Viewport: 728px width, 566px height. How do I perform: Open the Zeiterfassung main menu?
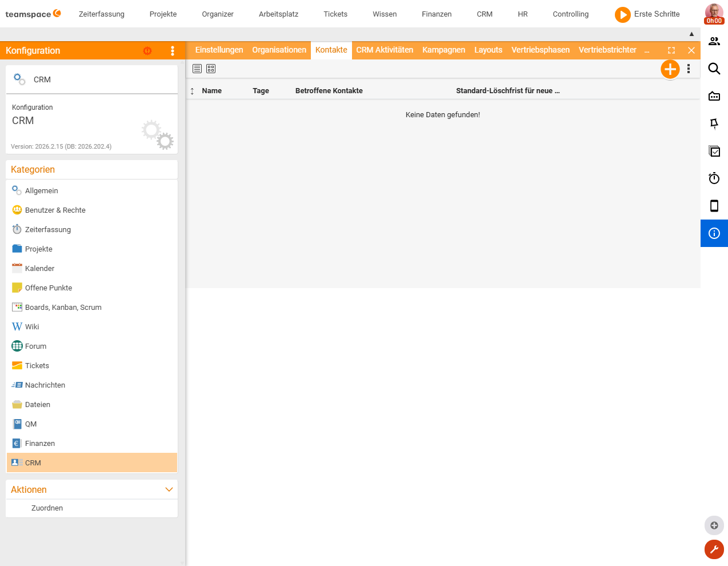coord(102,14)
